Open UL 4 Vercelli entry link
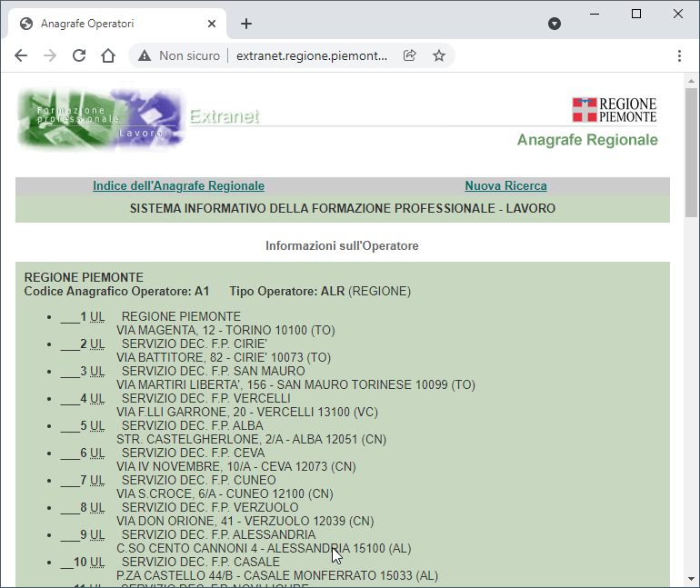Image resolution: width=700 pixels, height=588 pixels. pyautogui.click(x=96, y=398)
